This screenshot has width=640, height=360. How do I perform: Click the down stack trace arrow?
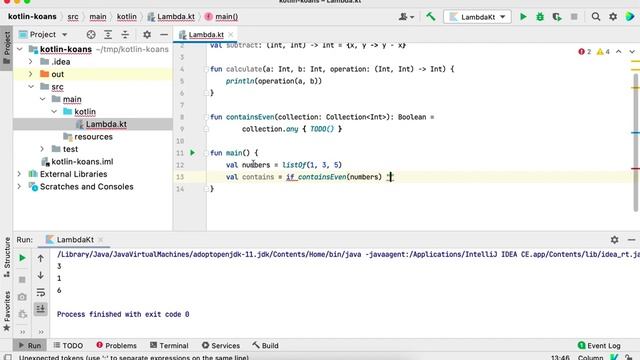(40, 275)
